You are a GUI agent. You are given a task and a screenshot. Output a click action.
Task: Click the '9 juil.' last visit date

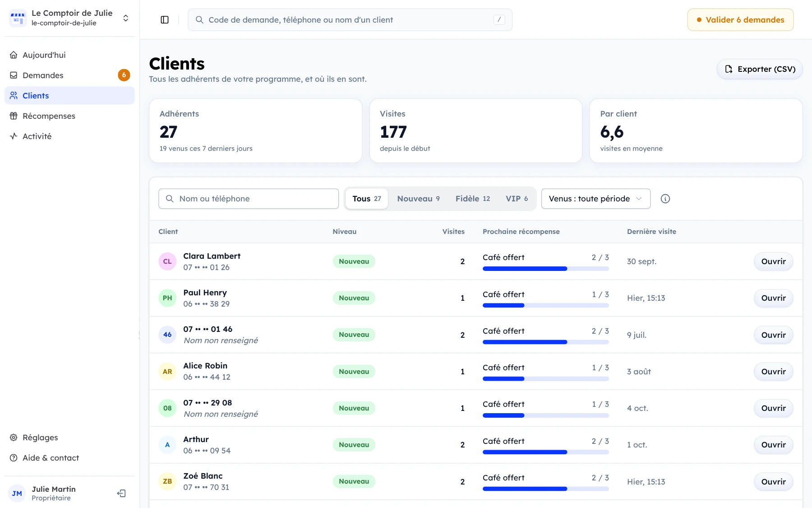[637, 335]
